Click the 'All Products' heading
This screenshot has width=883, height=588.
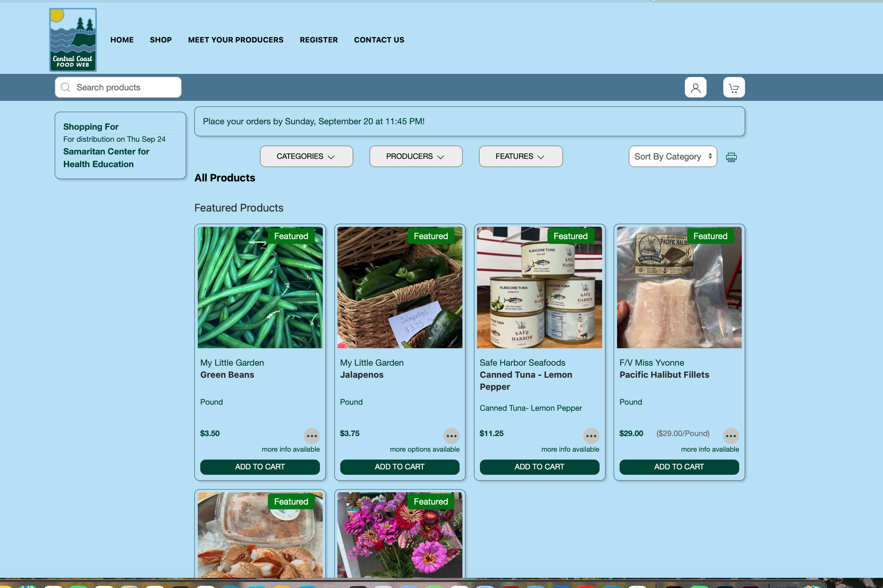pyautogui.click(x=224, y=178)
